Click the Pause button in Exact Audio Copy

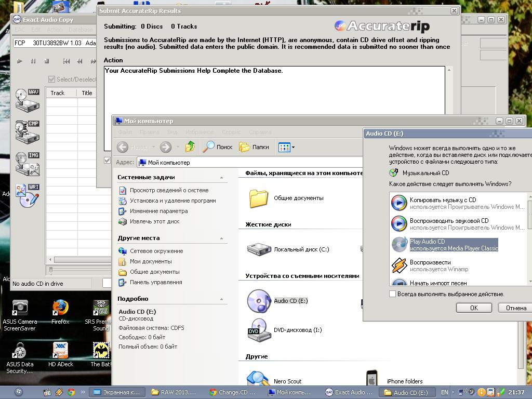coord(33,61)
